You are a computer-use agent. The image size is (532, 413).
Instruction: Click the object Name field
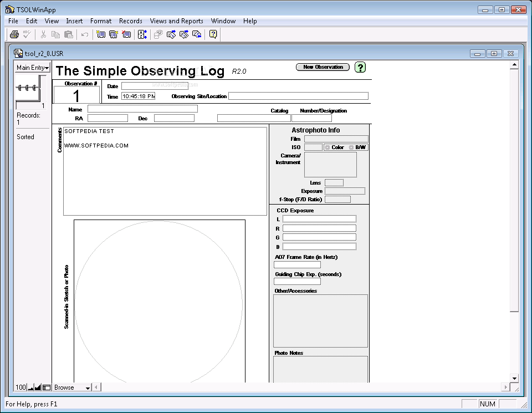click(142, 109)
